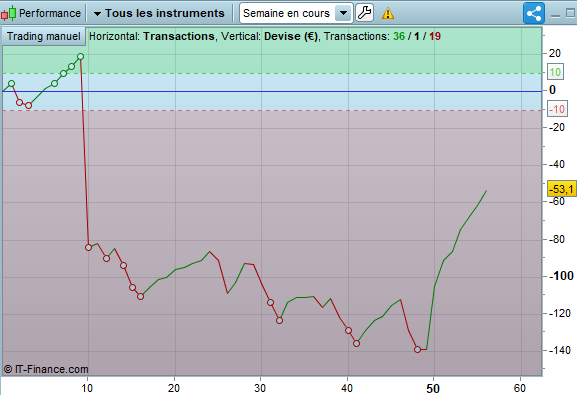Click the red -10 threshold marker
This screenshot has height=395, width=577.
[557, 109]
